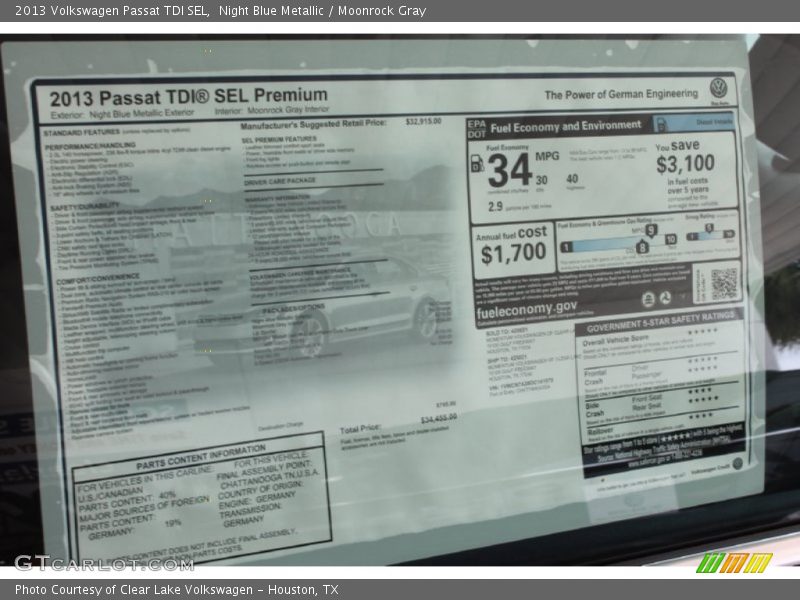Viewport: 800px width, 600px height.
Task: Click the Smog Rating scale bar
Action: (x=711, y=234)
